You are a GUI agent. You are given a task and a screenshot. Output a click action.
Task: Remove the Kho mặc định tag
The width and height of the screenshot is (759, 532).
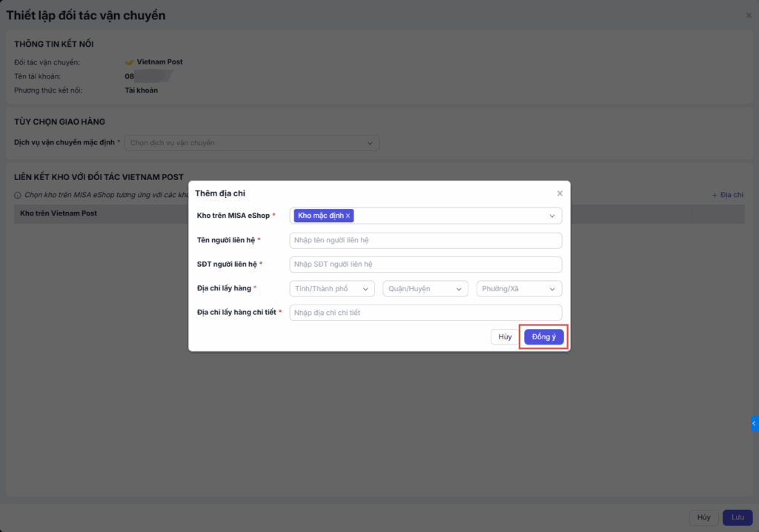pyautogui.click(x=348, y=216)
